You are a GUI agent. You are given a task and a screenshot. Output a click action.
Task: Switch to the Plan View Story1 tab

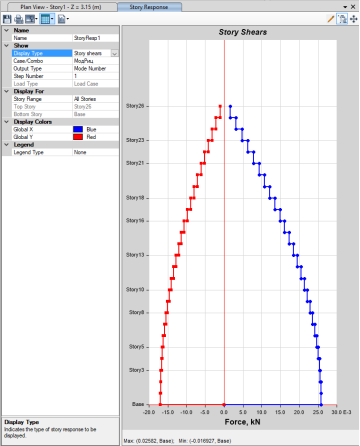pyautogui.click(x=61, y=7)
